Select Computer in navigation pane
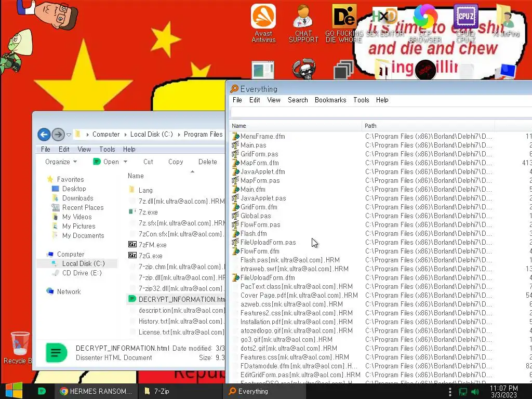The height and width of the screenshot is (399, 532). [x=71, y=254]
